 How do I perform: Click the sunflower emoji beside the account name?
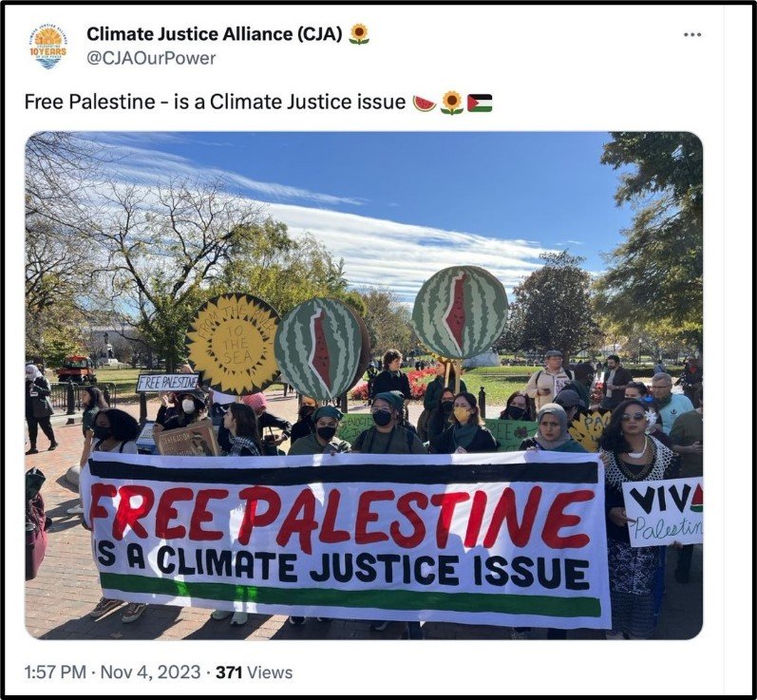(359, 34)
